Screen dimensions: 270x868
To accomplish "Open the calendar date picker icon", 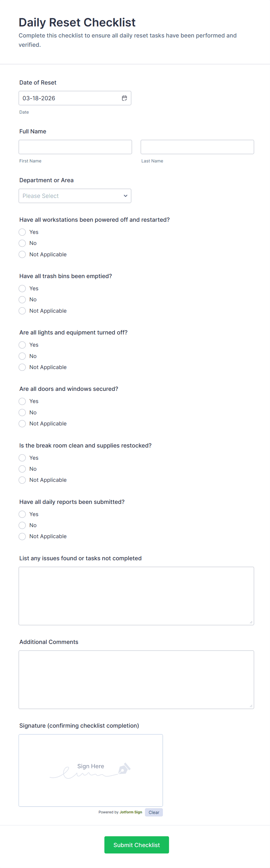I will [124, 98].
